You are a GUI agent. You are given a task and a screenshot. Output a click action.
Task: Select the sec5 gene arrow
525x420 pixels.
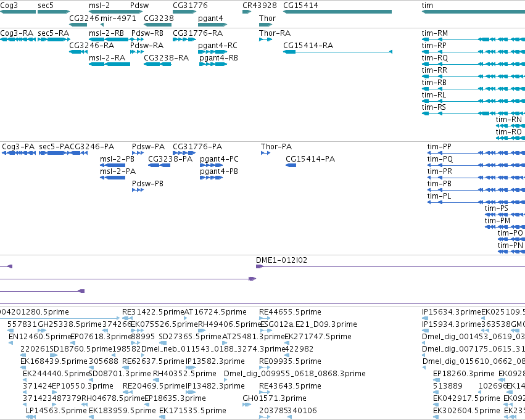pos(54,12)
